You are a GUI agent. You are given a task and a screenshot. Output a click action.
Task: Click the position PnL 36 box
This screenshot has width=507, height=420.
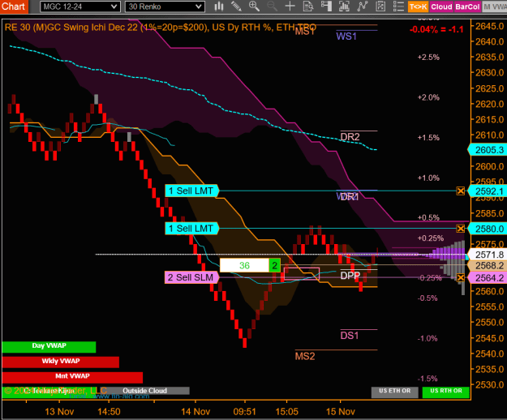coord(244,266)
